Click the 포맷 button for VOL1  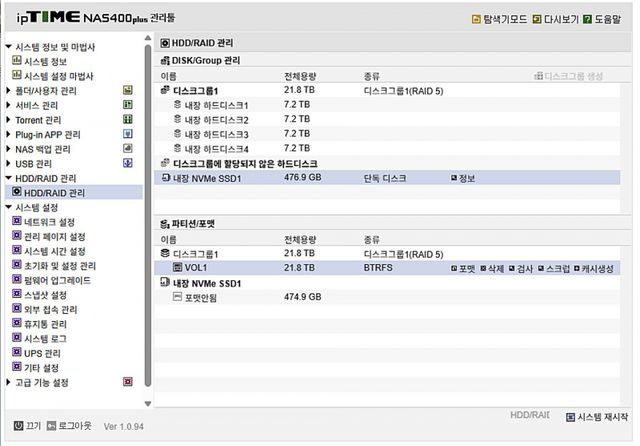coord(463,269)
